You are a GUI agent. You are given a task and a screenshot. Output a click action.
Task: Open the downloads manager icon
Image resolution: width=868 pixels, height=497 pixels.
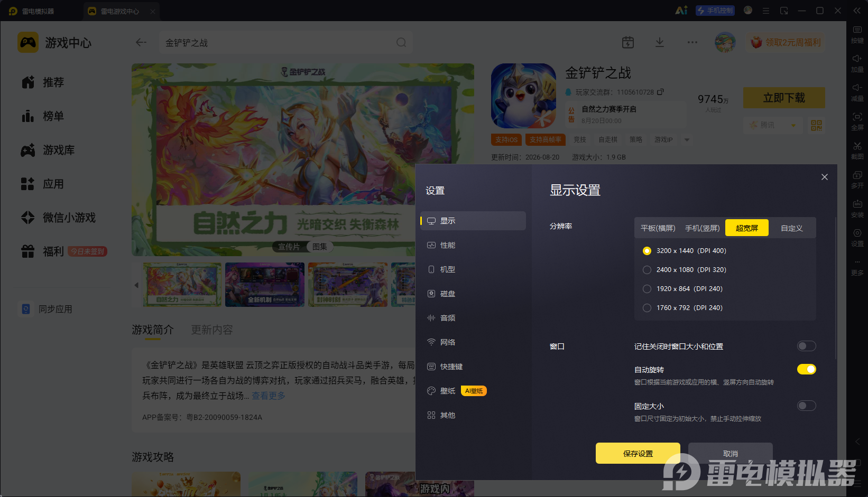tap(660, 42)
